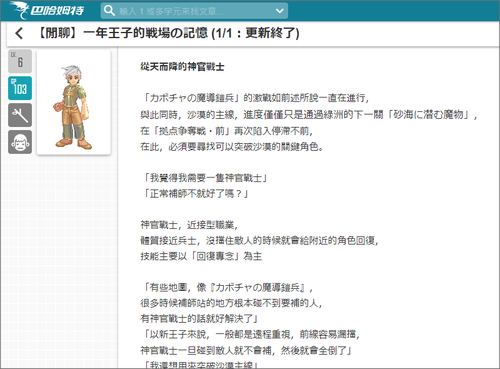Open the author's character avatar

(74, 102)
